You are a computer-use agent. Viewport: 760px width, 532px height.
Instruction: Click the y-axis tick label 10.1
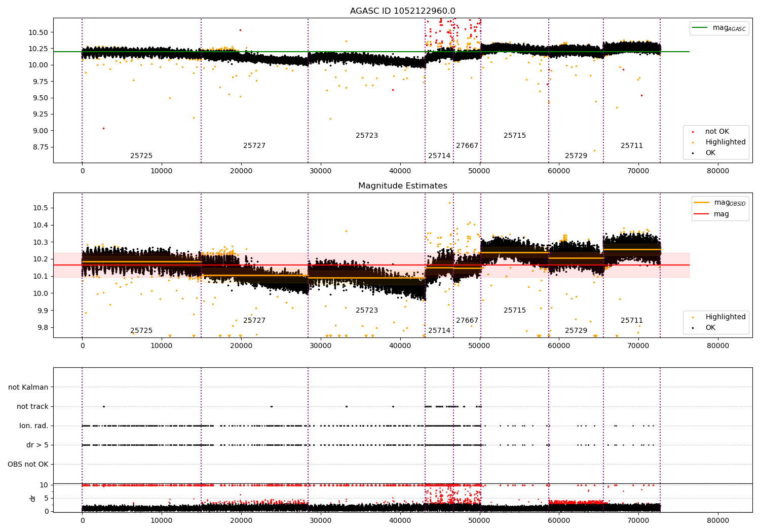click(x=41, y=277)
